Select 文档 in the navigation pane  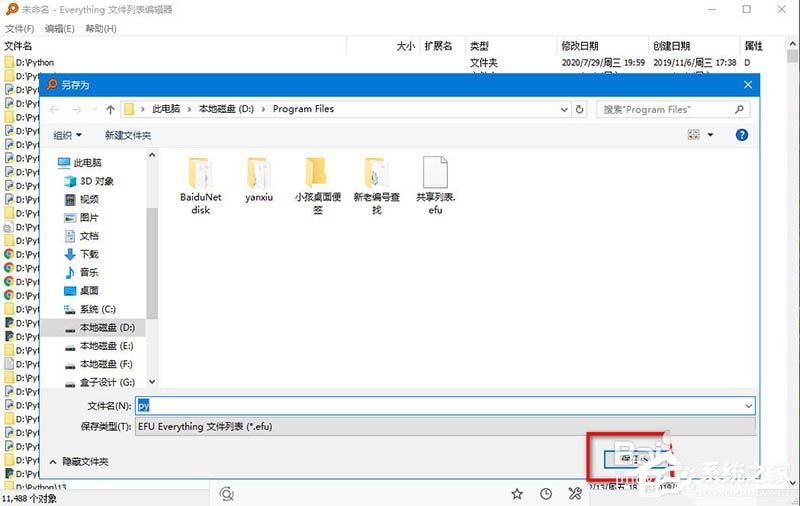point(82,236)
